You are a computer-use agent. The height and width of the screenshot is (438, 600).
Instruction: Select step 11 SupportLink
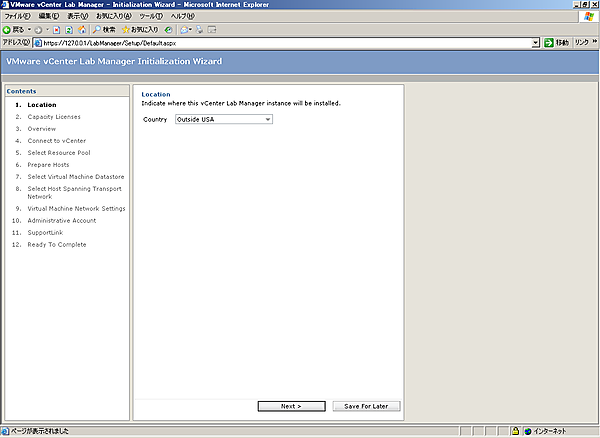pyautogui.click(x=45, y=233)
